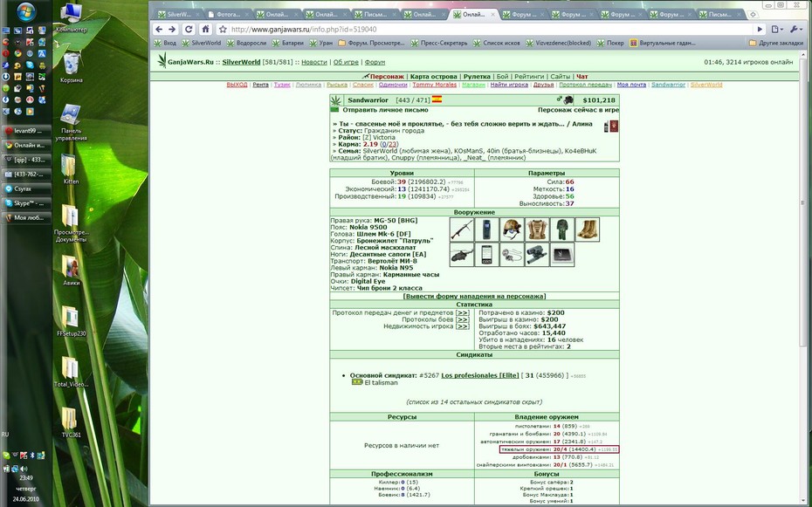Click the Nokia N95 phone image
This screenshot has height=507, width=812.
tap(487, 255)
